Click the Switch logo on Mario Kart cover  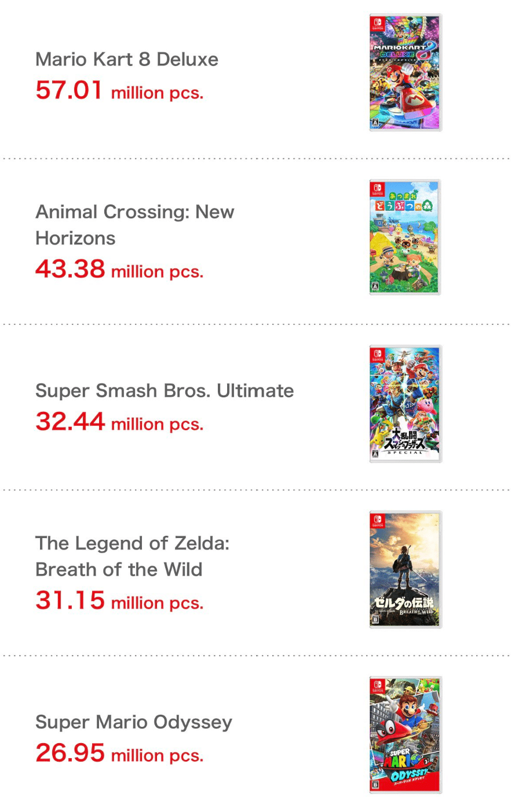pos(377,23)
